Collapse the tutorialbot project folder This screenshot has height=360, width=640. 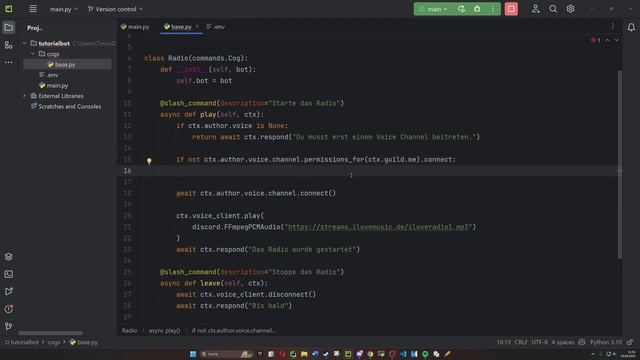pyautogui.click(x=24, y=43)
